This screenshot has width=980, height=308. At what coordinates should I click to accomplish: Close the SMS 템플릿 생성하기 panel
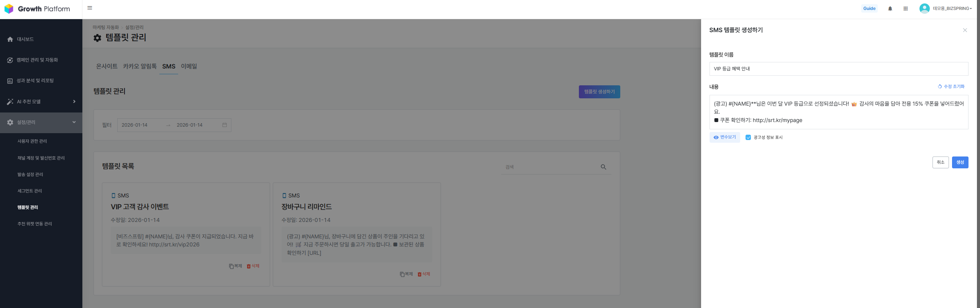coord(965,30)
